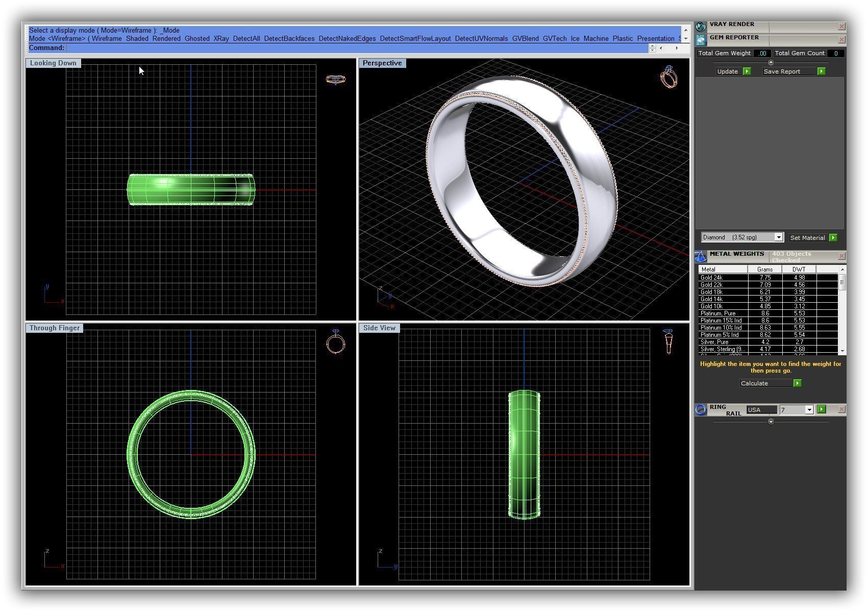The height and width of the screenshot is (612, 868).
Task: Click Metal Weights list scroll-up arrow
Action: 842,269
